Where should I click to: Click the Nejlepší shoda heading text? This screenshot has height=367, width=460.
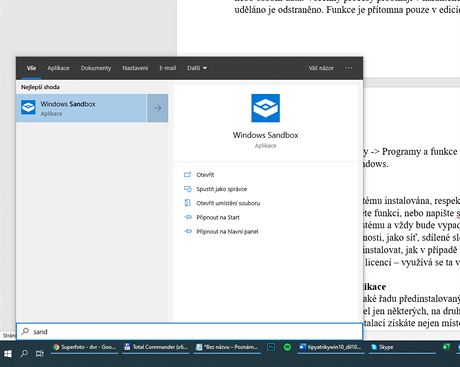coord(40,87)
